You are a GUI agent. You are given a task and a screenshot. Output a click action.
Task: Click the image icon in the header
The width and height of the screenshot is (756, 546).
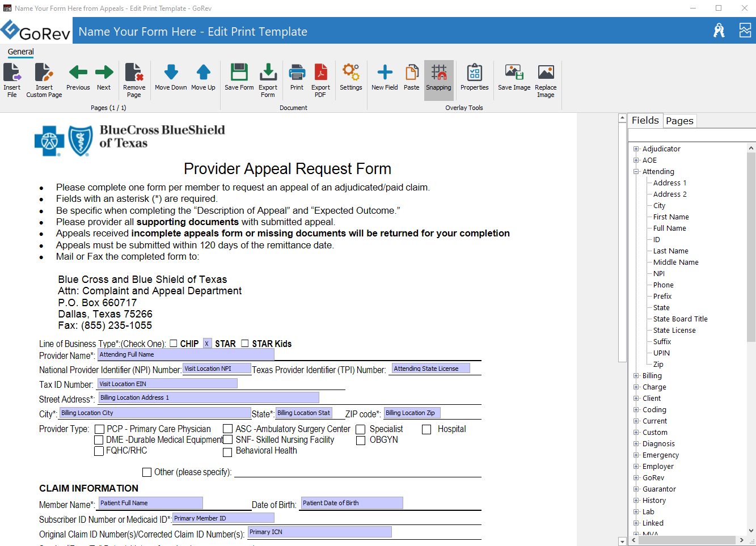point(745,31)
